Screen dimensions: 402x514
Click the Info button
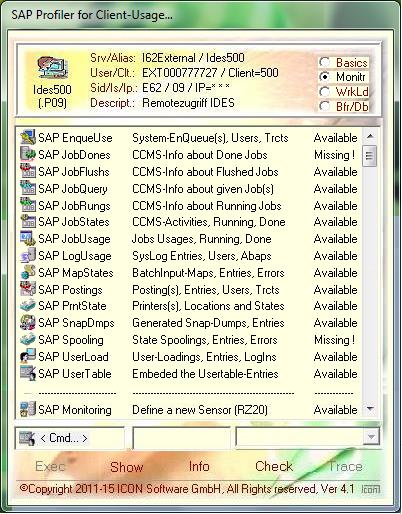199,466
